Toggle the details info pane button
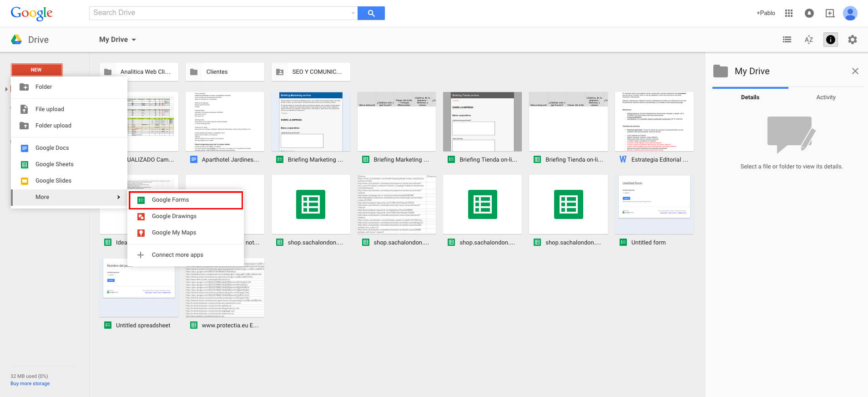Viewport: 868px width, 397px height. click(830, 40)
